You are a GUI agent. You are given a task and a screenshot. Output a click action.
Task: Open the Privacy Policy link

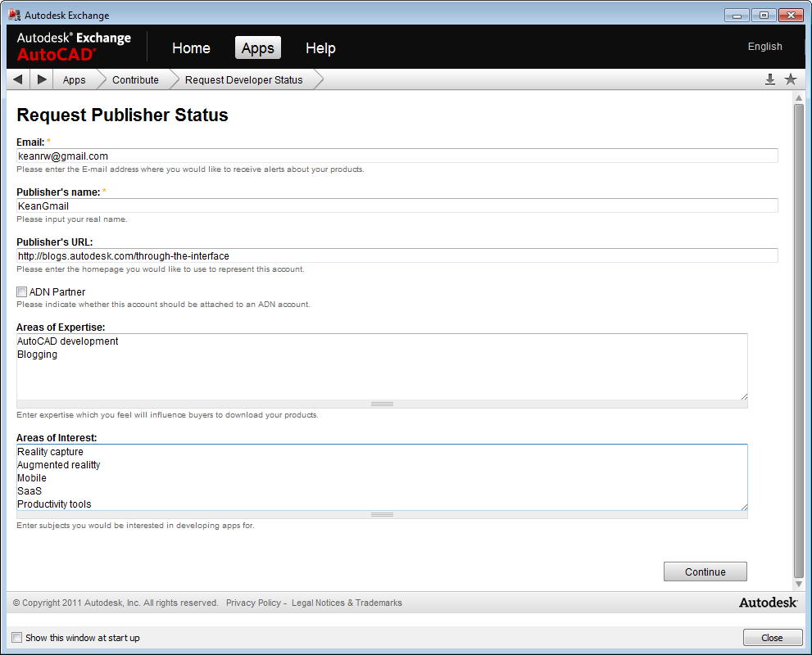point(253,603)
